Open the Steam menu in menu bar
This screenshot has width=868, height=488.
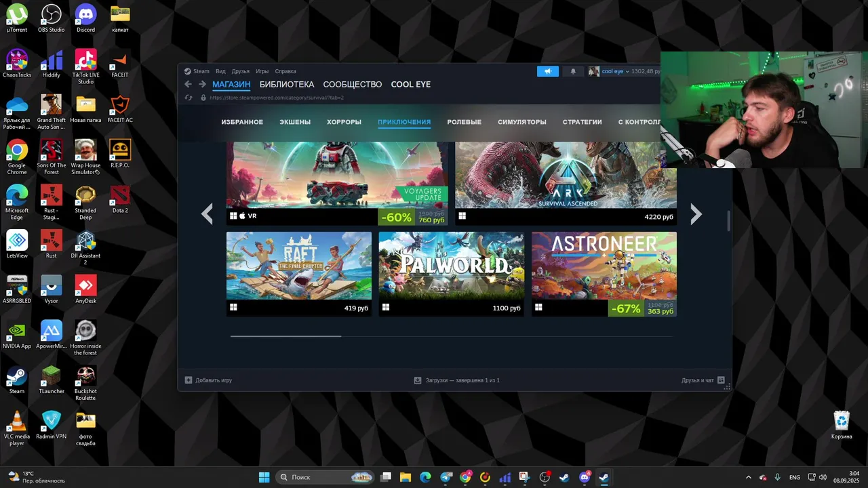(201, 71)
